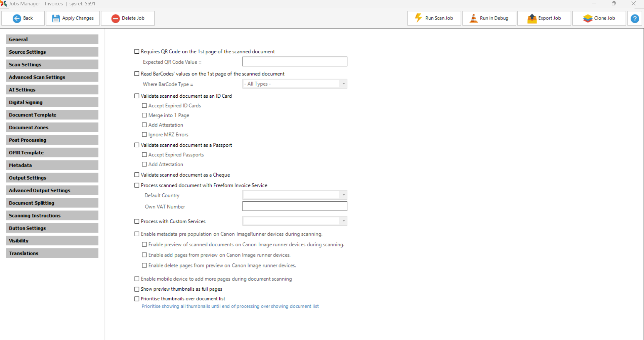This screenshot has height=340, width=644.
Task: Click the red Delete Job icon
Action: tap(116, 18)
